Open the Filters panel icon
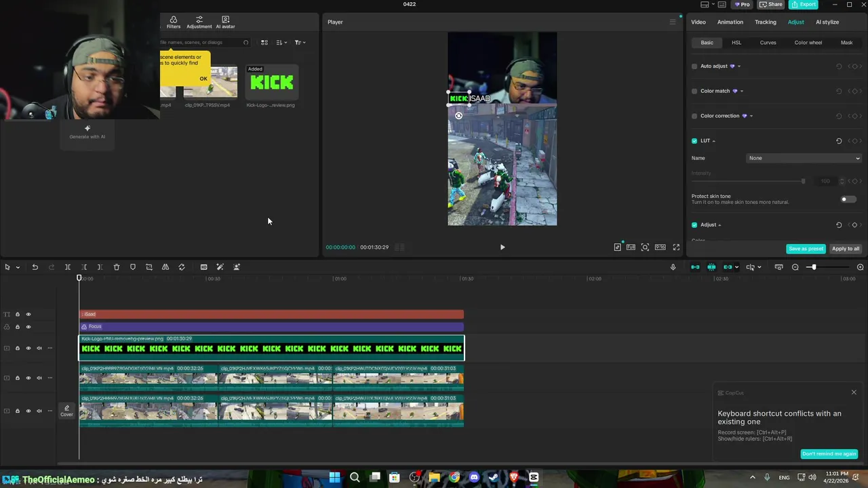The image size is (868, 488). click(x=174, y=22)
